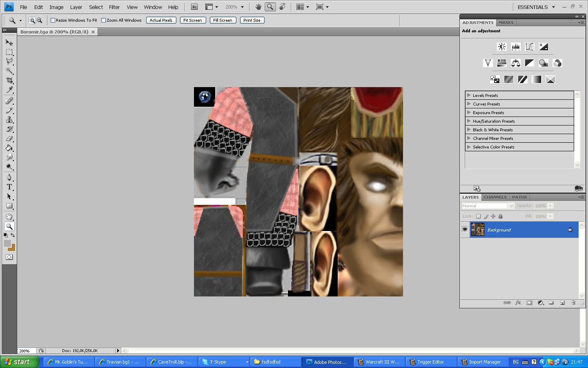The width and height of the screenshot is (588, 368).
Task: Expand Exposure Presets
Action: tap(469, 112)
